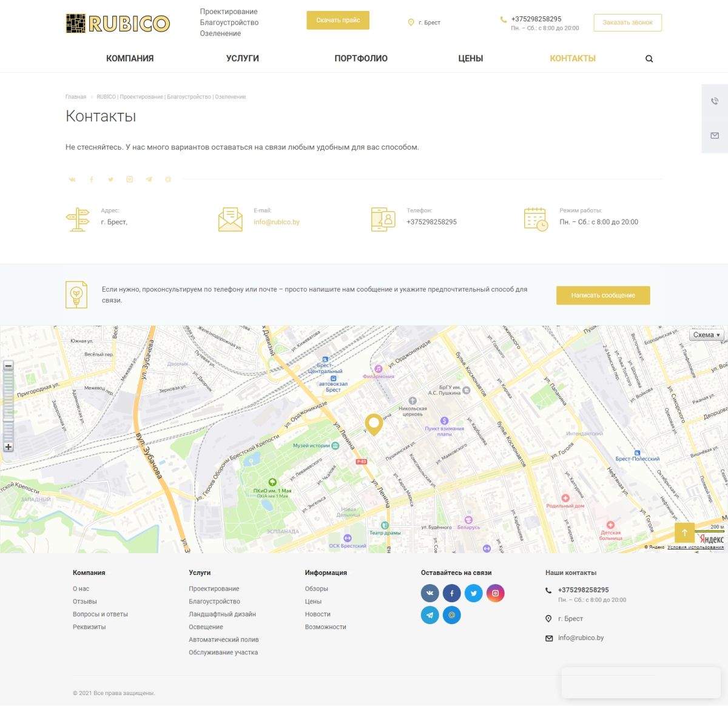The height and width of the screenshot is (706, 728).
Task: Open the pale Telegram icon under the intro text
Action: point(149,180)
